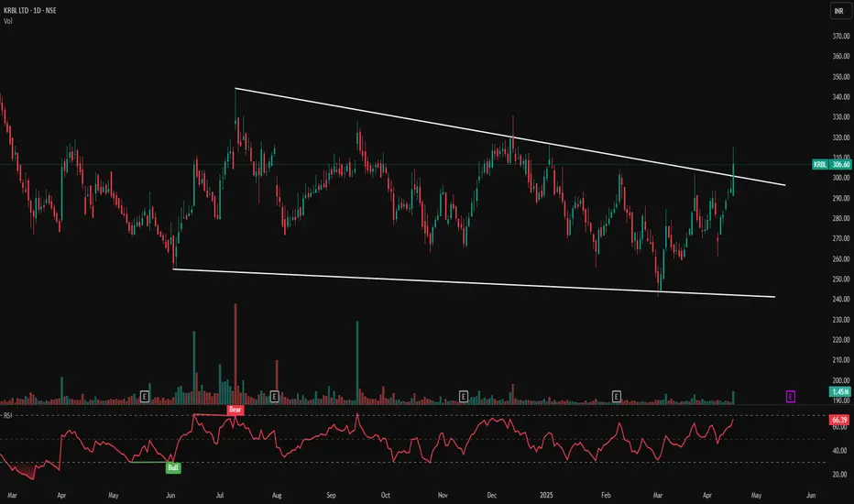This screenshot has height=504, width=854.
Task: Click the 40.00 RSI axis label
Action: click(x=841, y=451)
